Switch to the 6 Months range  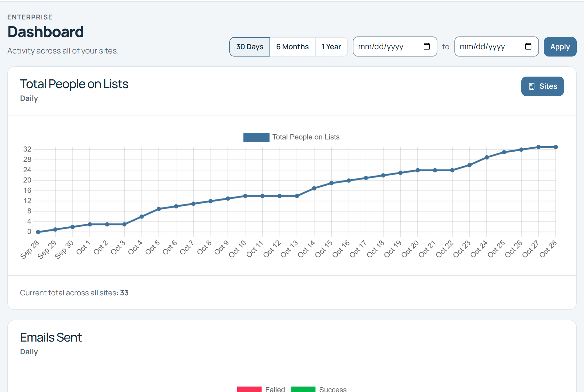pos(292,47)
